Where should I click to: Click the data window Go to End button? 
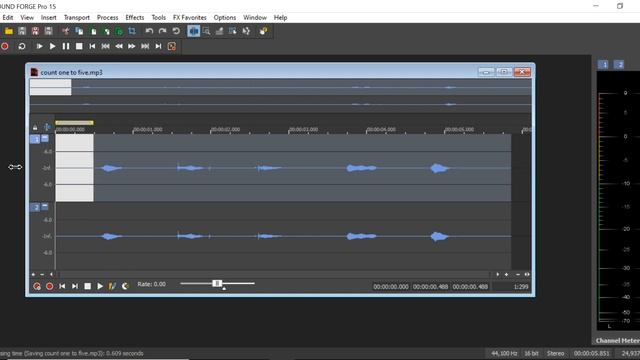coord(75,287)
